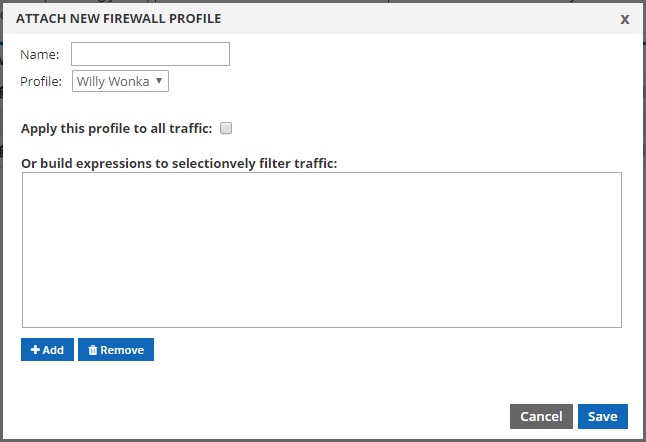646x442 pixels.
Task: Focus the Name text field
Action: [150, 54]
